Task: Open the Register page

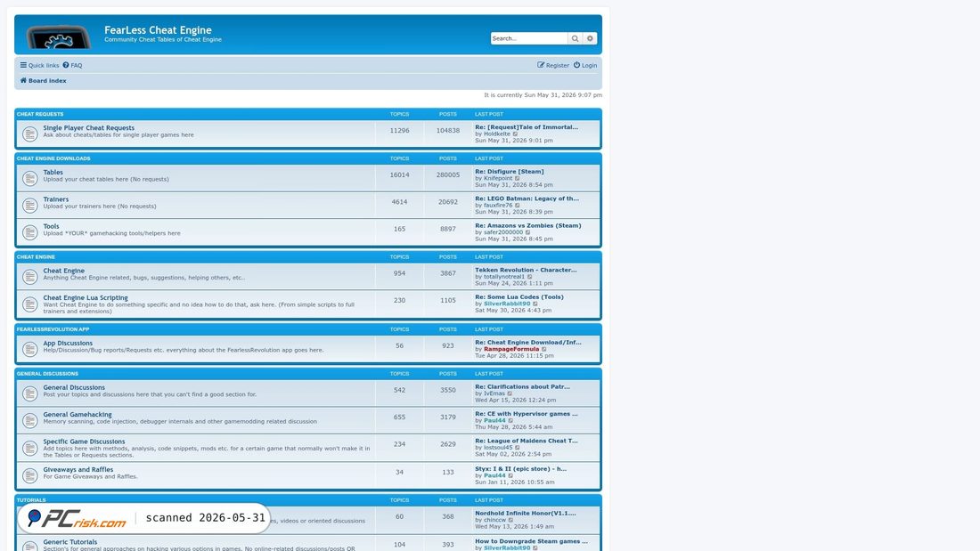Action: [x=553, y=65]
